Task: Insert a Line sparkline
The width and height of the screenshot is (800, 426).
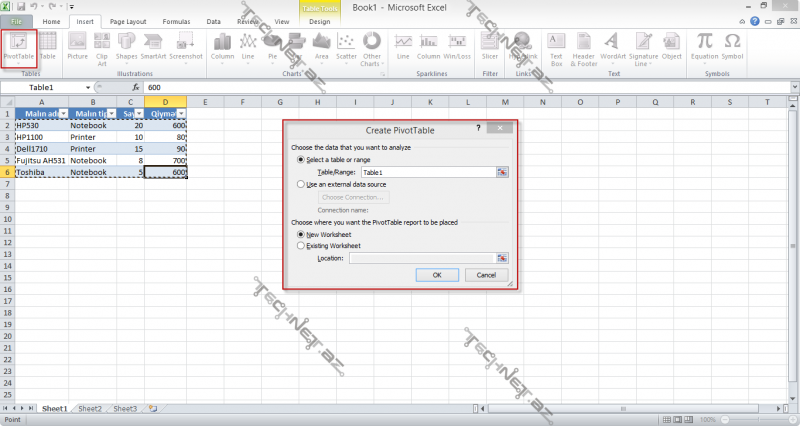Action: coord(403,47)
